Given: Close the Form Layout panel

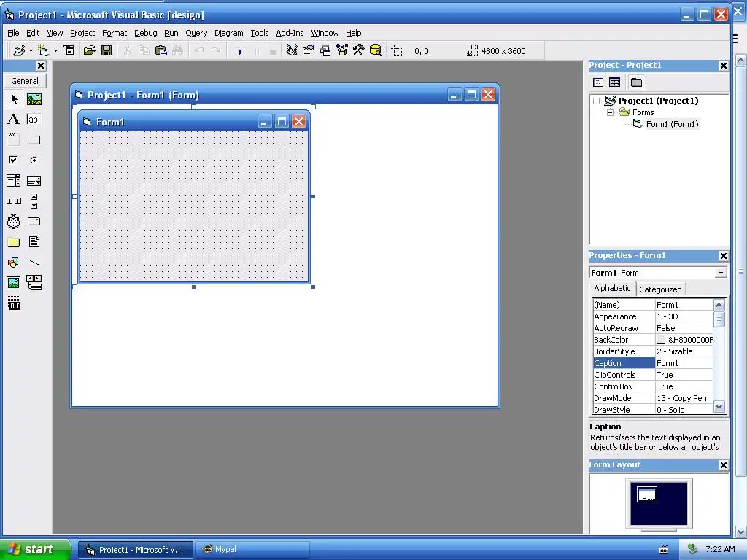Looking at the screenshot, I should click(723, 465).
